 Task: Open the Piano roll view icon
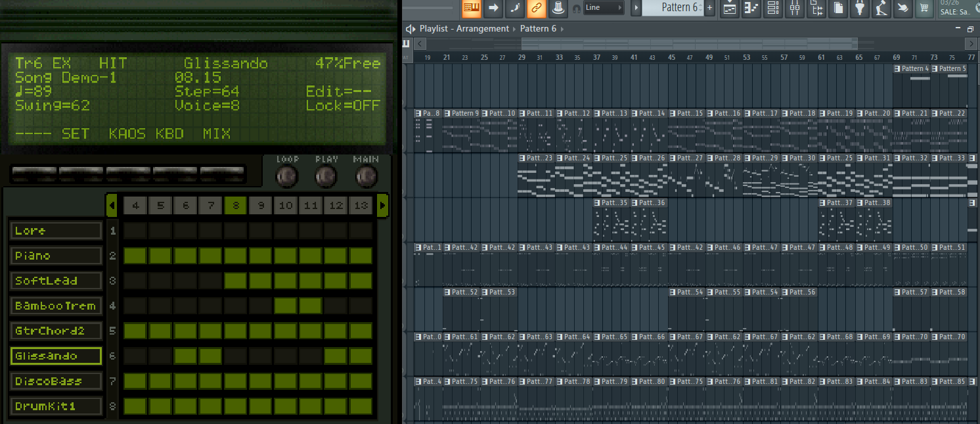click(751, 8)
